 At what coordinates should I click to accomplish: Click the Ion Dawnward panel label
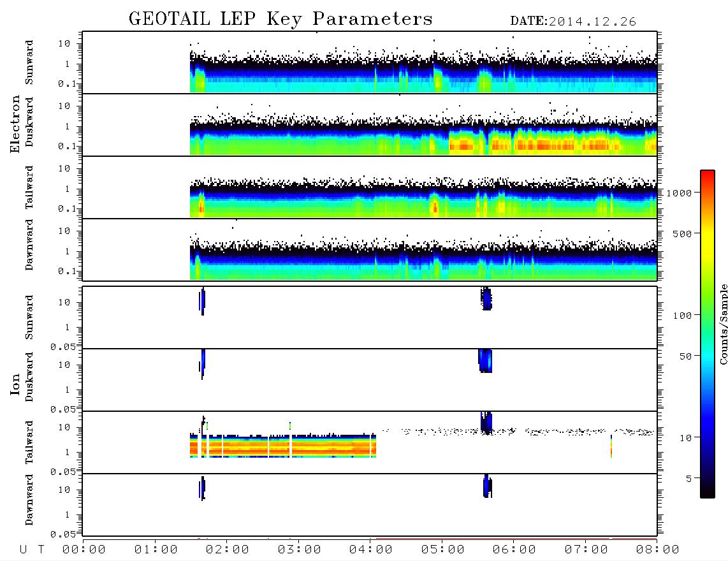(29, 500)
